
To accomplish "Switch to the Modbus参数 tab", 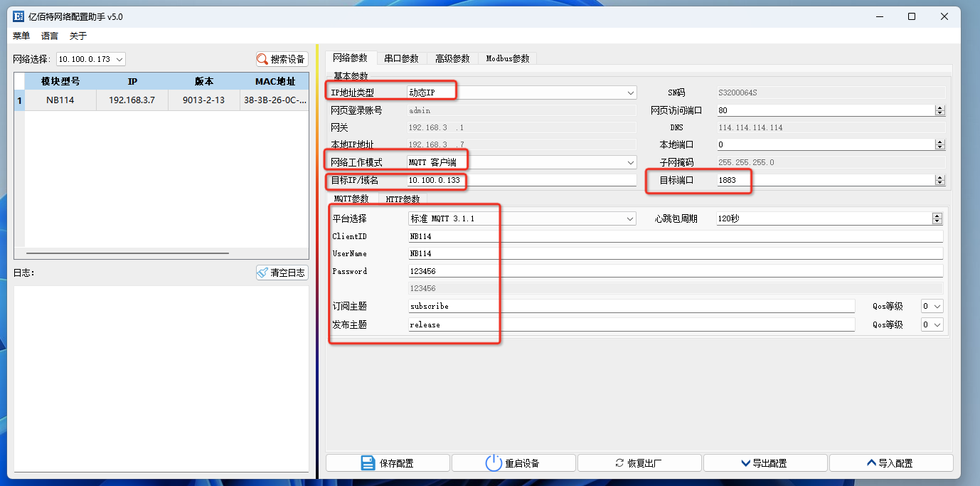I will click(x=507, y=58).
